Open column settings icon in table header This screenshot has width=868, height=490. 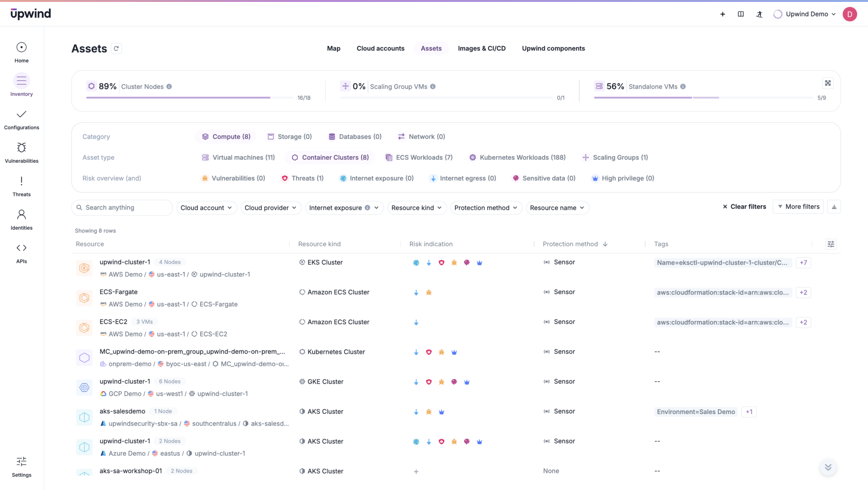[x=830, y=244]
